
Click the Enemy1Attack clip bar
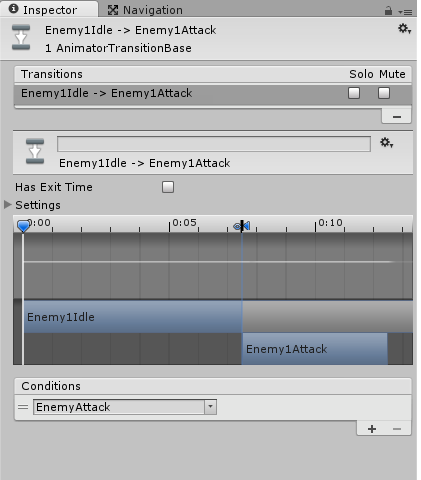(x=314, y=349)
